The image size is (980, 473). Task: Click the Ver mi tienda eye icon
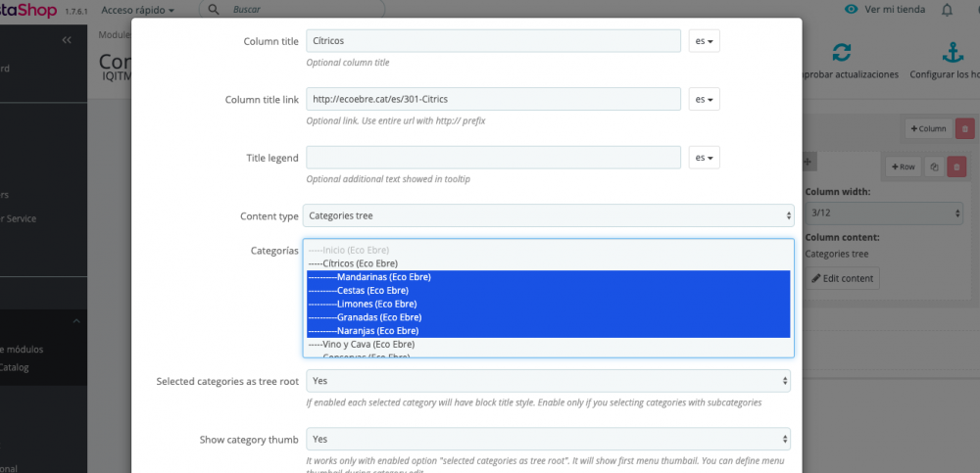(851, 10)
